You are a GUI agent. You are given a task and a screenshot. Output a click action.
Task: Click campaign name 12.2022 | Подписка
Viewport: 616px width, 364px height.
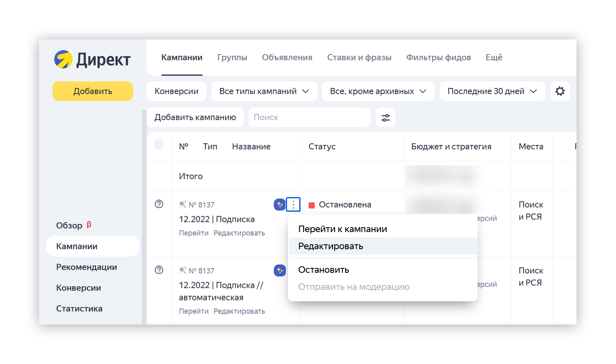pos(217,219)
